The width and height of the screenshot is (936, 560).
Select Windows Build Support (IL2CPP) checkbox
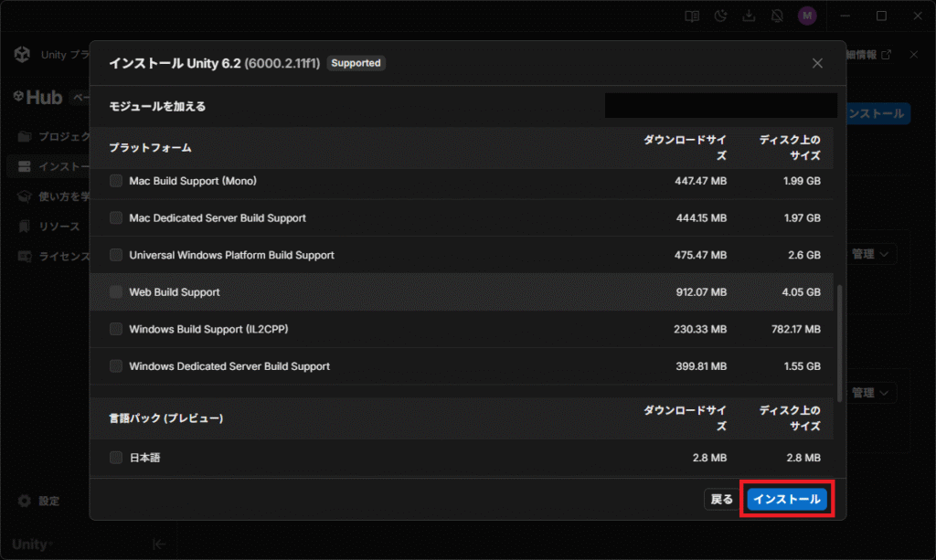click(x=116, y=329)
